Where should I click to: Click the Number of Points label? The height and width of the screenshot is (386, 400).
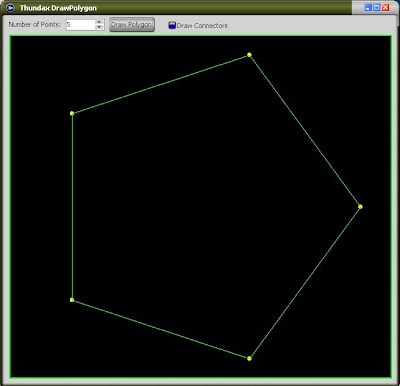(35, 25)
